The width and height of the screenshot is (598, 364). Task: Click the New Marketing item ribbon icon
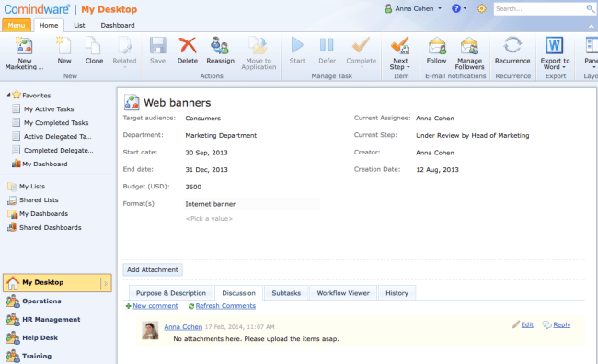coord(24,46)
